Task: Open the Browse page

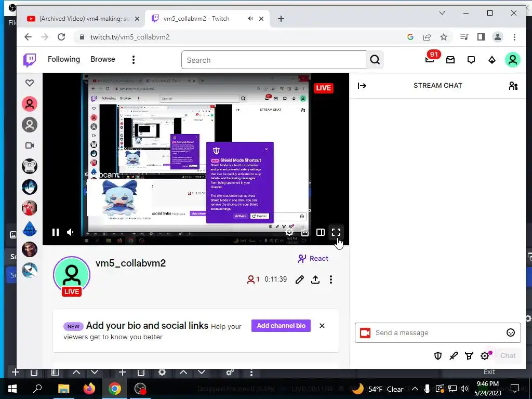Action: (x=103, y=59)
